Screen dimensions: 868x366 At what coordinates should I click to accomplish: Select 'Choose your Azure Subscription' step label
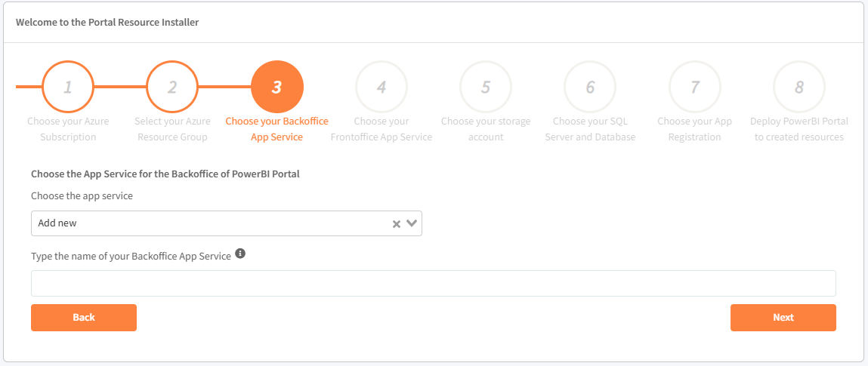pyautogui.click(x=68, y=129)
